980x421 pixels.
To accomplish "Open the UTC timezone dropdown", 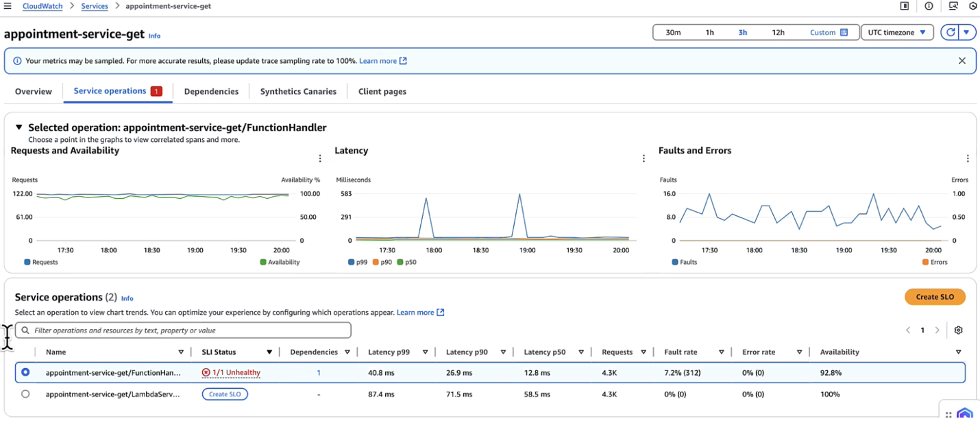I will click(896, 32).
